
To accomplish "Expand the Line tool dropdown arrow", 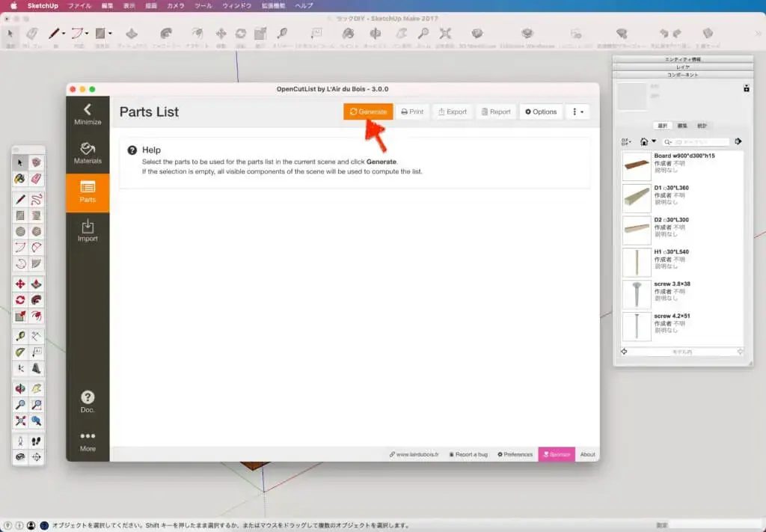I will pyautogui.click(x=64, y=34).
